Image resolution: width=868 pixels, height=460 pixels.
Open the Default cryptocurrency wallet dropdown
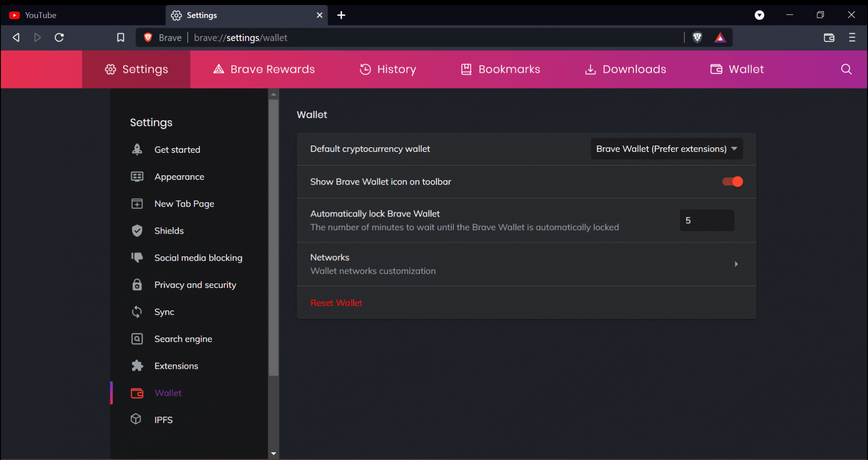[667, 149]
